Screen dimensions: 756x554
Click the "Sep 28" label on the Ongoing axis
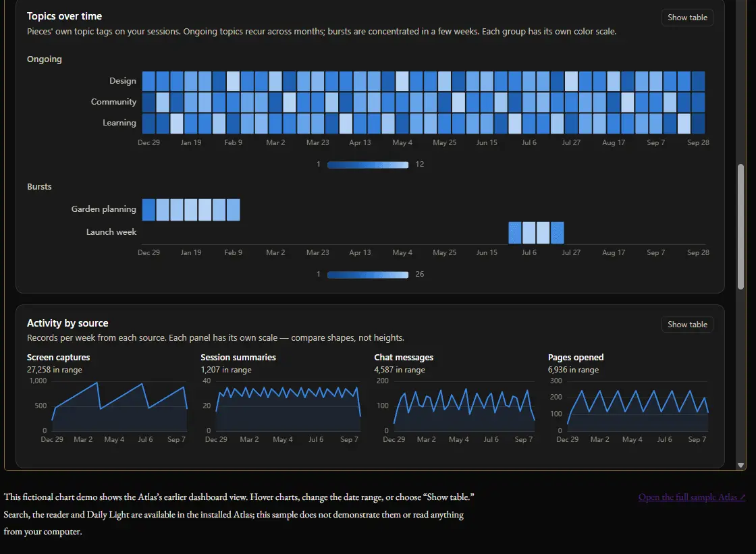pos(698,143)
